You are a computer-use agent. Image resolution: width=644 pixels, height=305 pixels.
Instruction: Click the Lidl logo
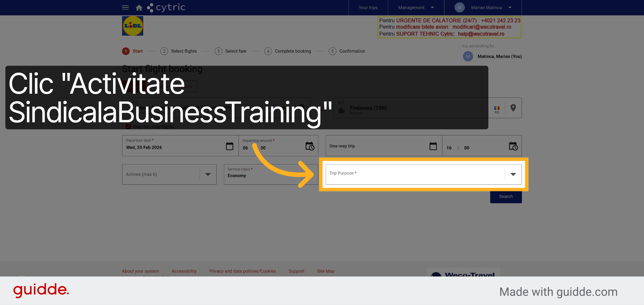point(132,26)
